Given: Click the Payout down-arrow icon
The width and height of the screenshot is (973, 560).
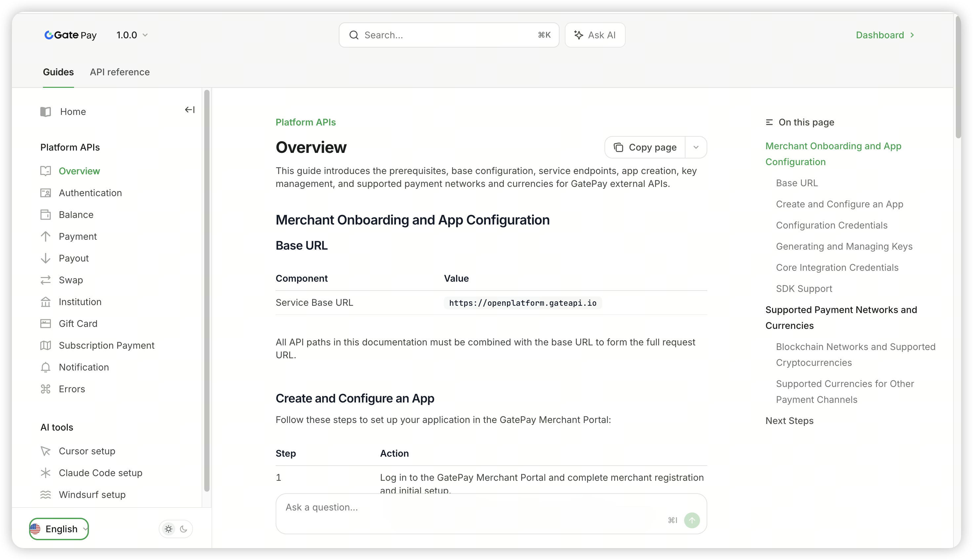Looking at the screenshot, I should (x=46, y=258).
